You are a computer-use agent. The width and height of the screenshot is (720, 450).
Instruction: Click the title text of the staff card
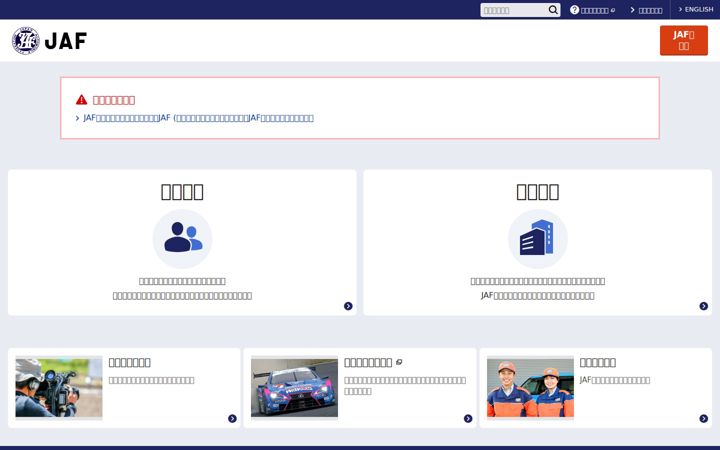tap(597, 362)
